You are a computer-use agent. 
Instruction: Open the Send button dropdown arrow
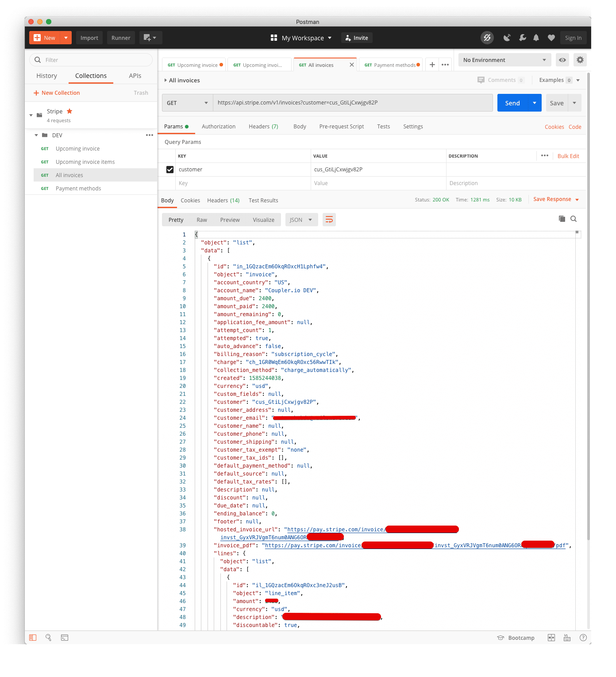pos(535,103)
